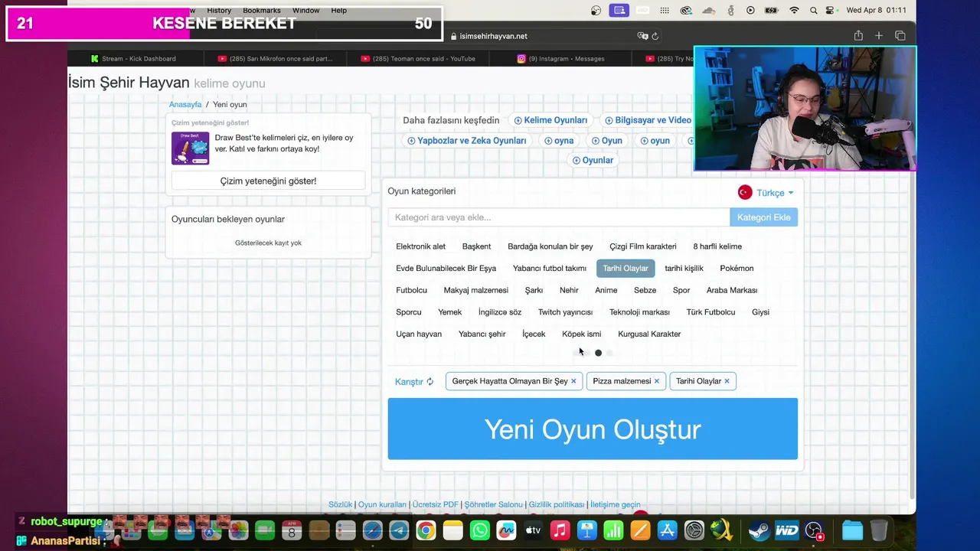Click the purple screen sharing menu bar icon
This screenshot has height=551, width=980.
click(x=619, y=10)
